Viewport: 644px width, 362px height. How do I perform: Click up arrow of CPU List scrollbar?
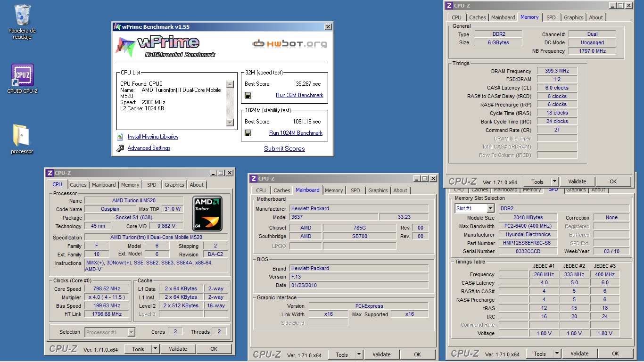[230, 84]
